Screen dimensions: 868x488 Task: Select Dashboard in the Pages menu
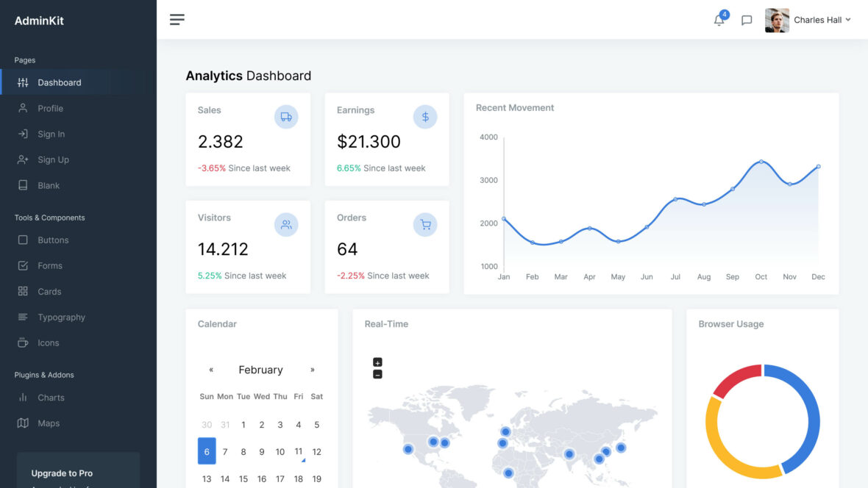[x=59, y=82]
